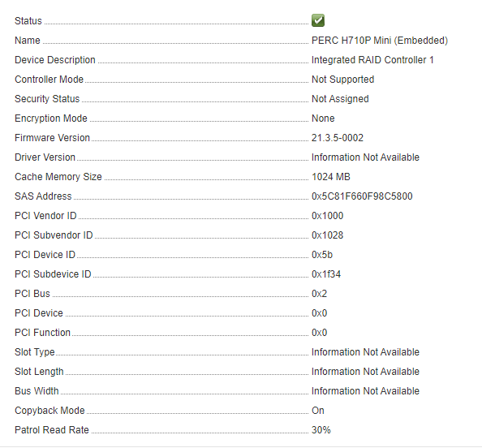
Task: Click the Controller Mode Not Supported value
Action: pyautogui.click(x=342, y=80)
